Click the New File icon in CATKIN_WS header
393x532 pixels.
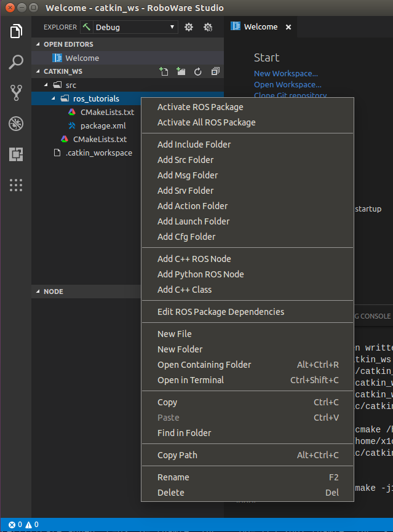click(x=164, y=71)
